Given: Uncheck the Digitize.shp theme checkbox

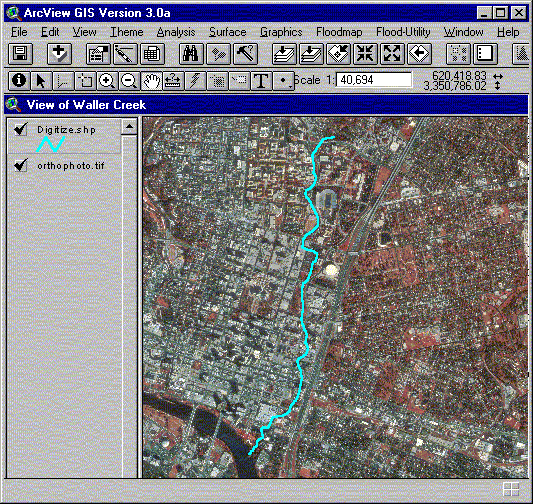Looking at the screenshot, I should [x=21, y=129].
